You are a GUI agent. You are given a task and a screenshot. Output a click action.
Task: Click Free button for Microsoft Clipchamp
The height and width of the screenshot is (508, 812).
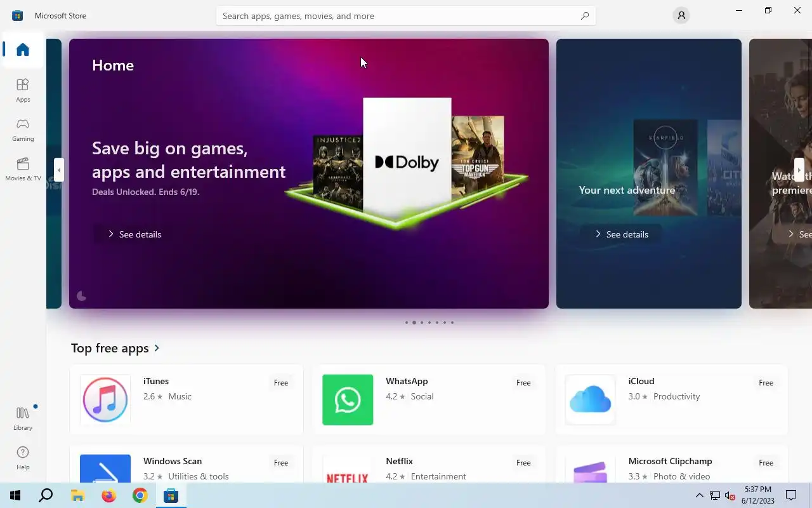[x=766, y=463]
